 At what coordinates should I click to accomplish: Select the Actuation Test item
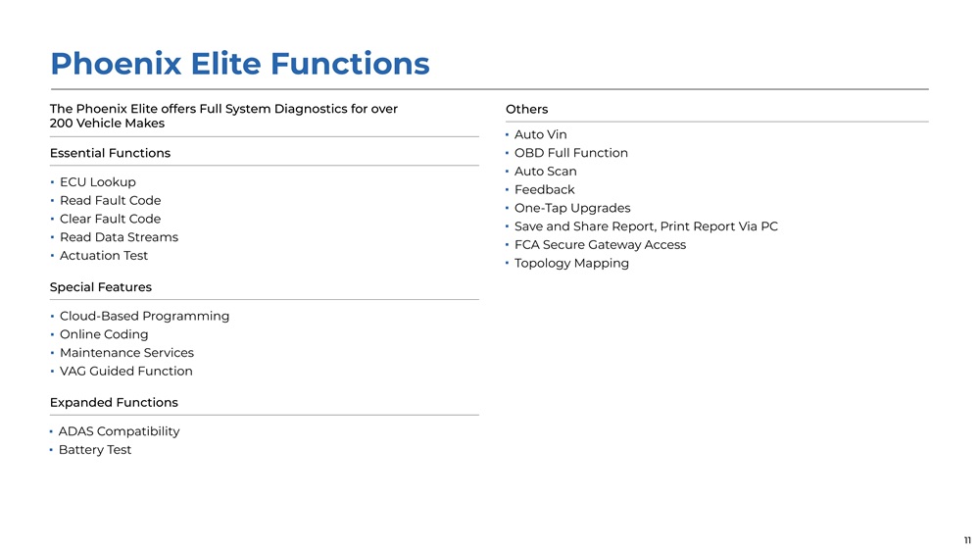pyautogui.click(x=104, y=255)
